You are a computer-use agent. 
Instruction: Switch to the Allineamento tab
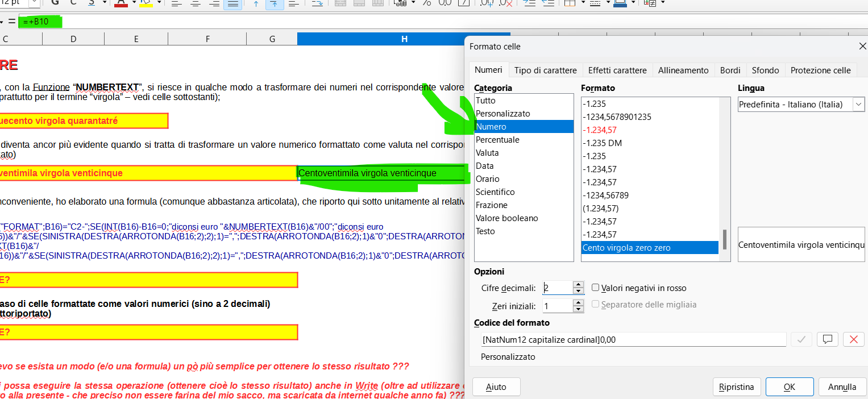click(683, 70)
